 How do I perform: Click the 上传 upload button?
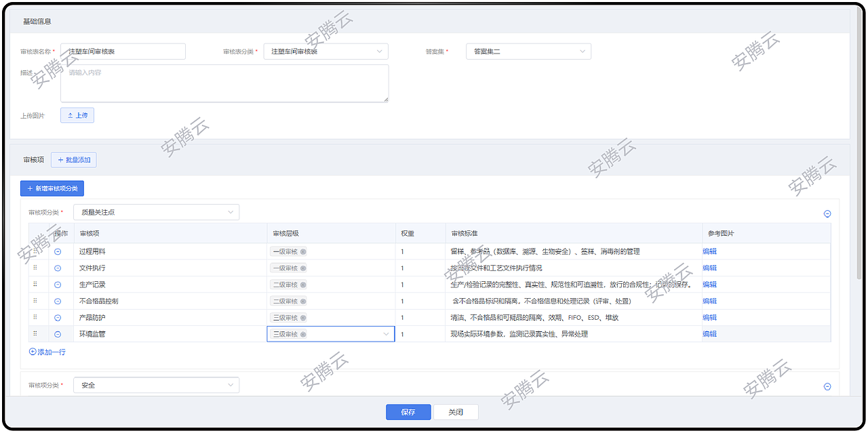(x=77, y=115)
